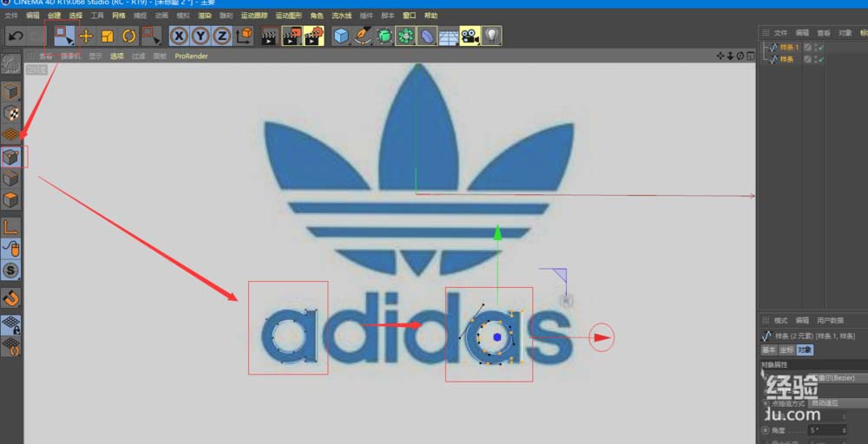This screenshot has width=868, height=444.
Task: Click the viewport zoom arrow icon
Action: click(x=730, y=55)
